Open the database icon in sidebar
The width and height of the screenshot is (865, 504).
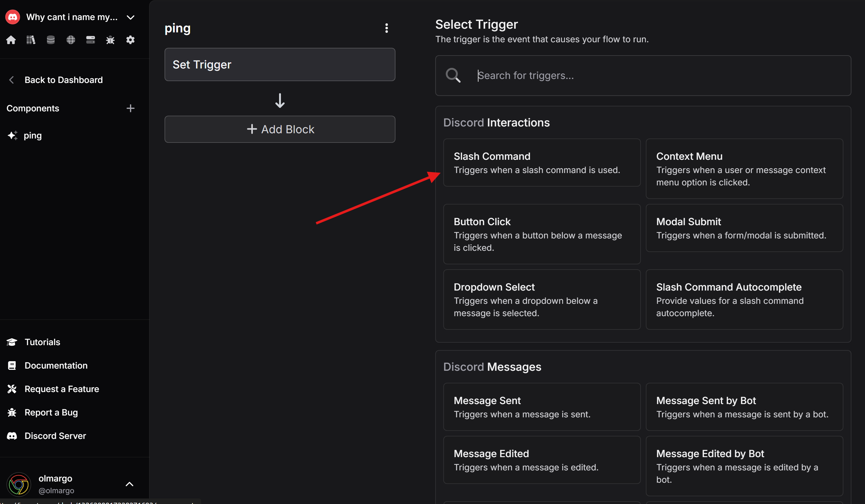(51, 40)
